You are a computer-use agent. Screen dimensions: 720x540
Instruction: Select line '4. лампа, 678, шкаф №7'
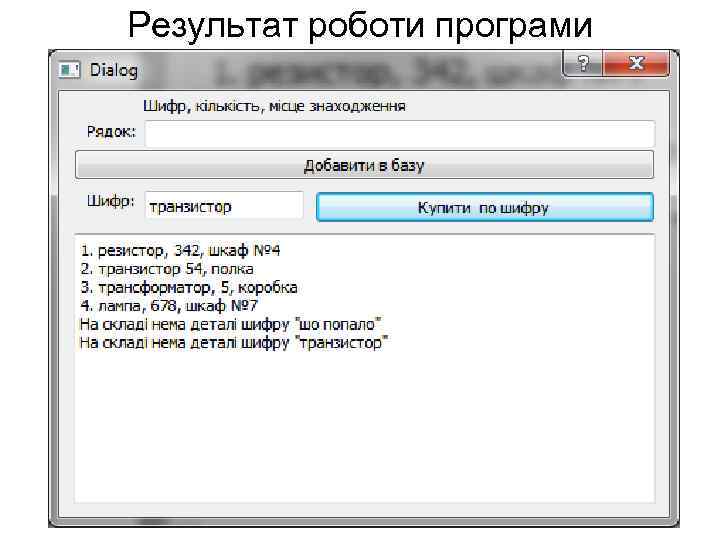(169, 305)
